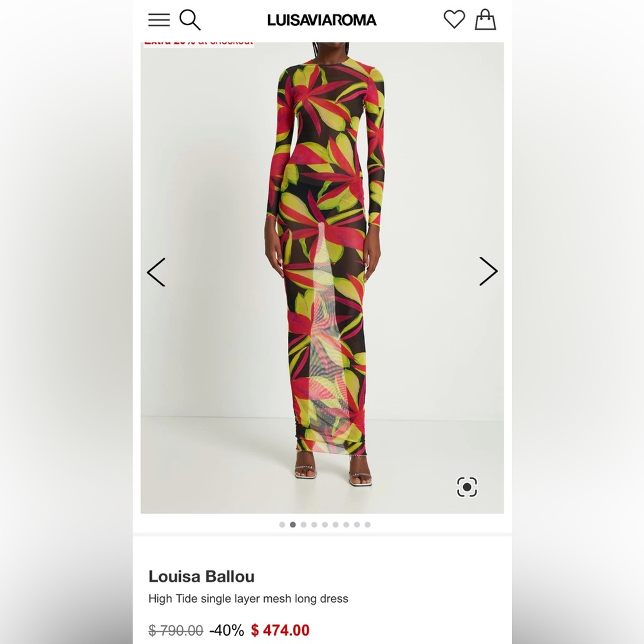Go to previous product image with left arrow
Screen dimensions: 644x644
156,272
